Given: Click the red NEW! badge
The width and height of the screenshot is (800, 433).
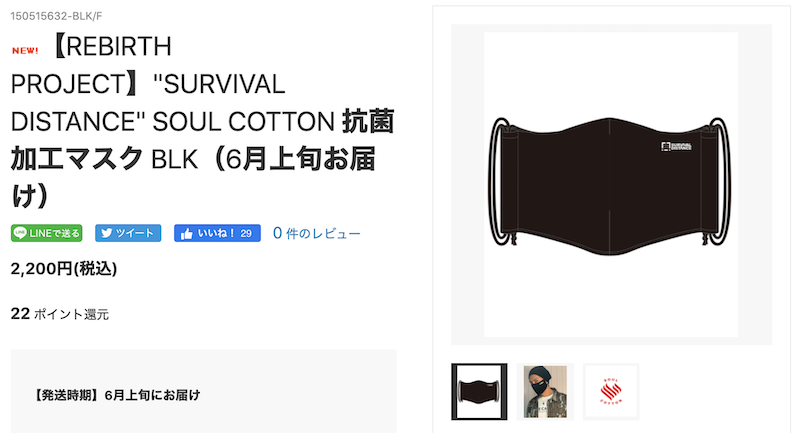Looking at the screenshot, I should (25, 50).
